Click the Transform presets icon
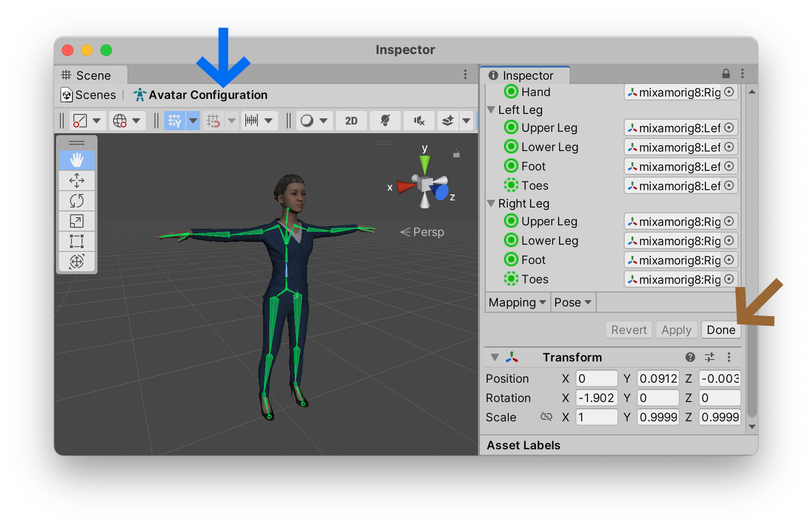The width and height of the screenshot is (812, 527). click(709, 357)
